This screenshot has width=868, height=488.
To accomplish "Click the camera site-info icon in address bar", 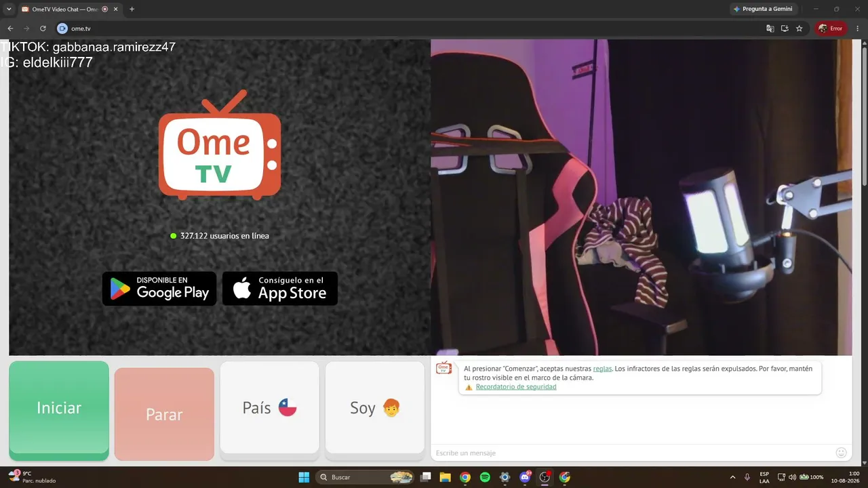I will click(62, 28).
